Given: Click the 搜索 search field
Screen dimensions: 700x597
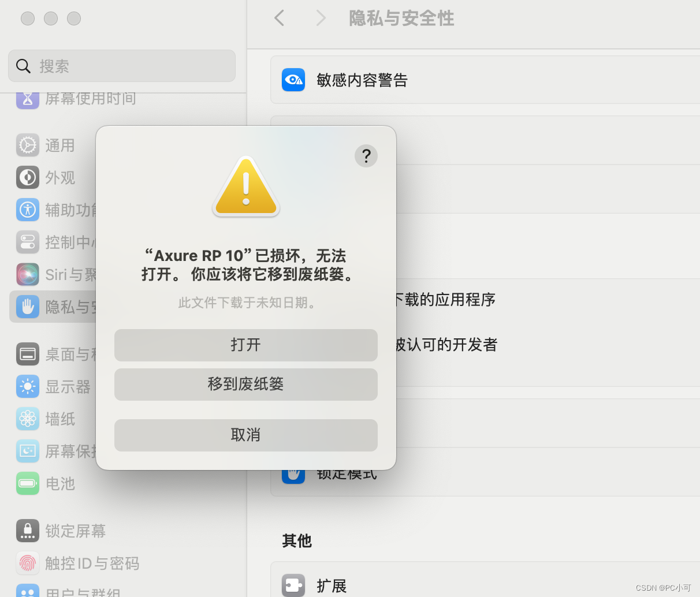Looking at the screenshot, I should click(x=122, y=66).
